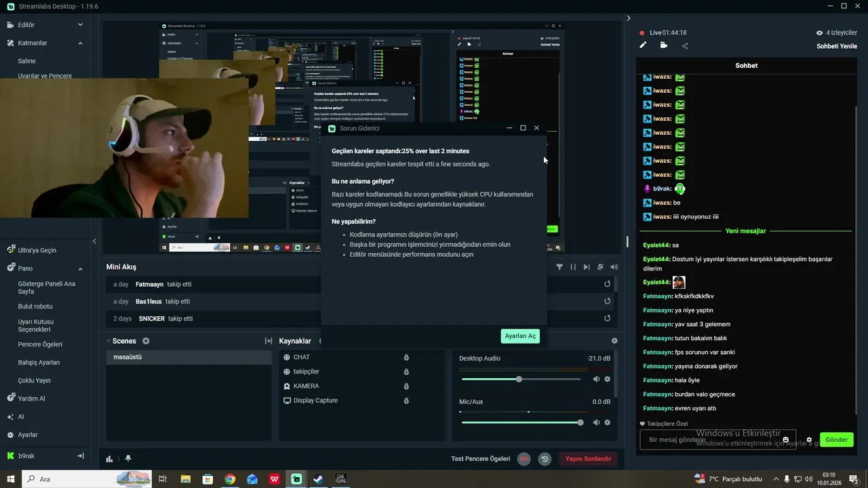Open the performance stats bar chart icon
Screen dimensions: 868x488
[109, 459]
